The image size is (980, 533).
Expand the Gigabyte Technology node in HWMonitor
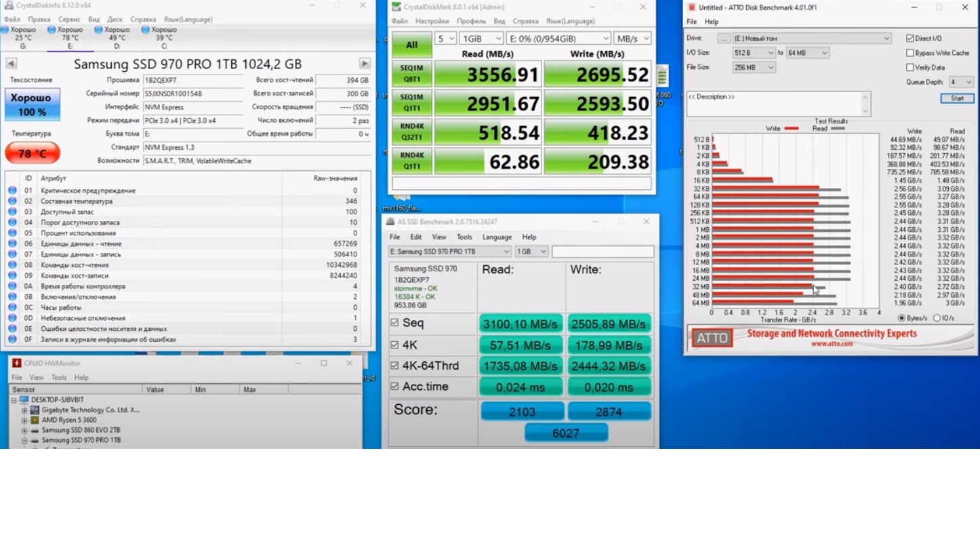(24, 410)
